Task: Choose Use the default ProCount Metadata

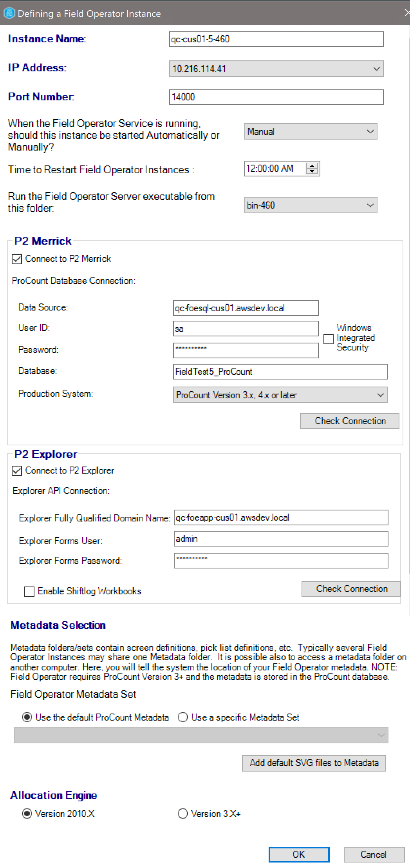Action: [27, 717]
